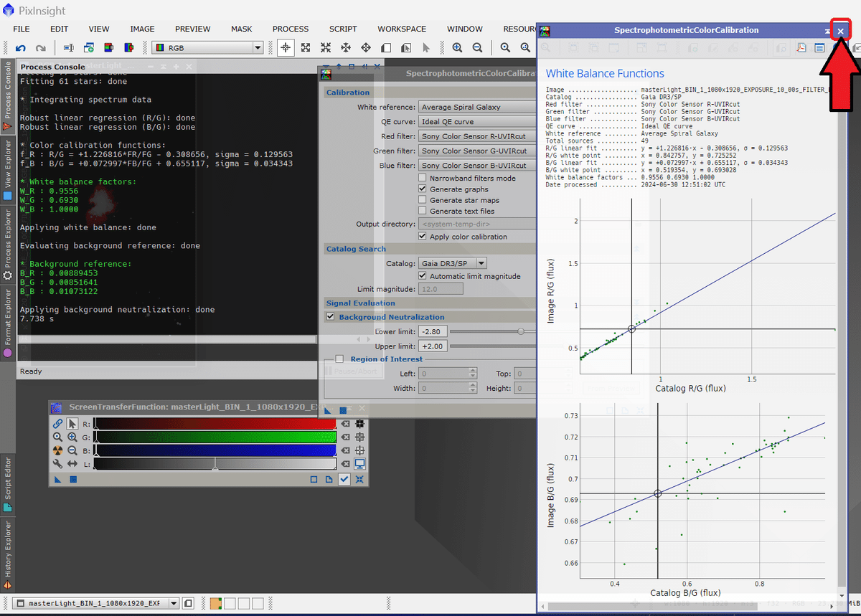Viewport: 861px width, 616px height.
Task: Click the Undo arrow in the toolbar
Action: click(x=21, y=48)
